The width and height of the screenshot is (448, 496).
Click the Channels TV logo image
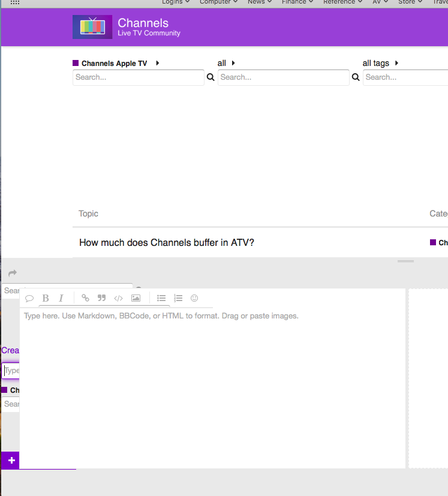click(92, 27)
